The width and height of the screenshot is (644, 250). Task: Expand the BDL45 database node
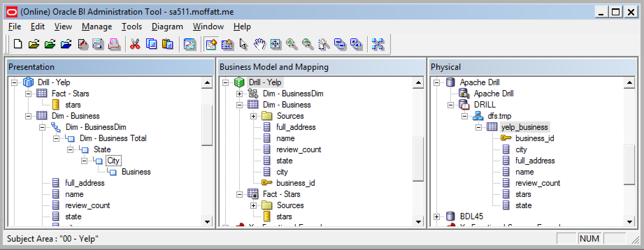tap(437, 216)
